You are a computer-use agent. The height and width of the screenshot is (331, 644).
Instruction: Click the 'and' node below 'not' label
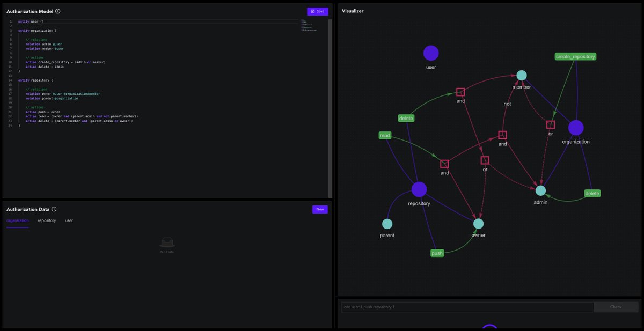pos(502,135)
